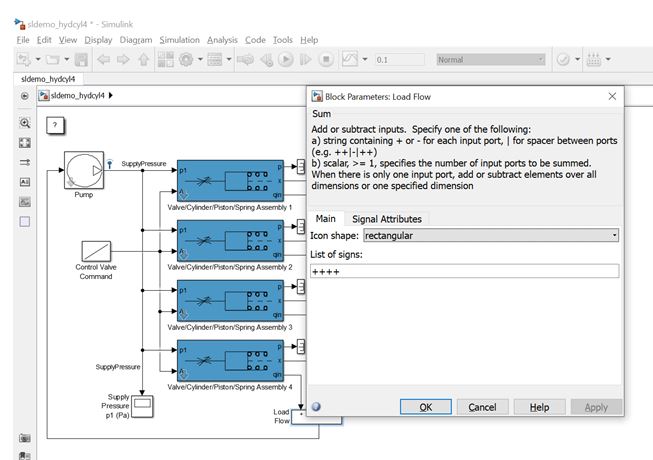Click the Model Advisor checkmark icon
The height and width of the screenshot is (460, 653).
pos(563,60)
